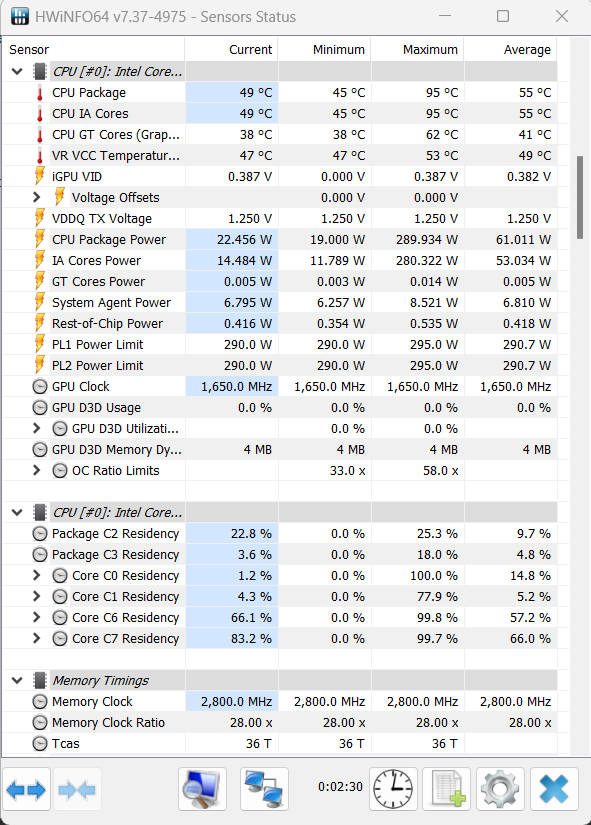Click the 58.0 x OC ratio maximum

(440, 471)
